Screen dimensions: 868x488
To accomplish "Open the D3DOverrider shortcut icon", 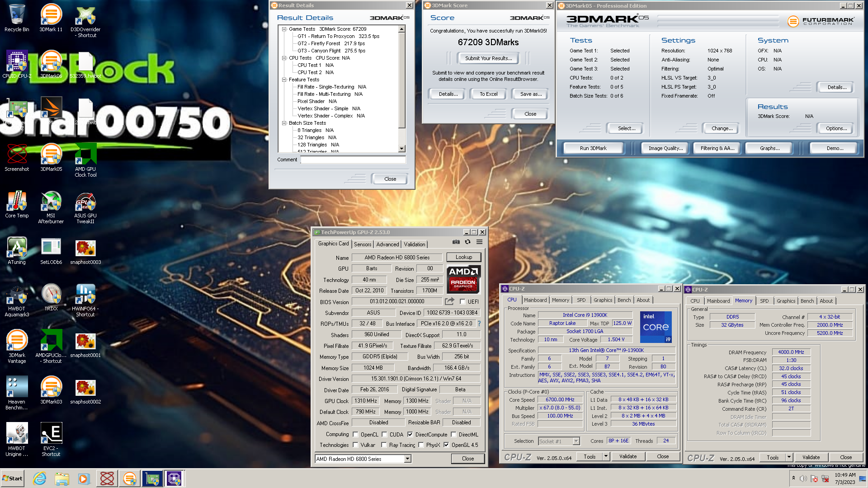I will [85, 21].
